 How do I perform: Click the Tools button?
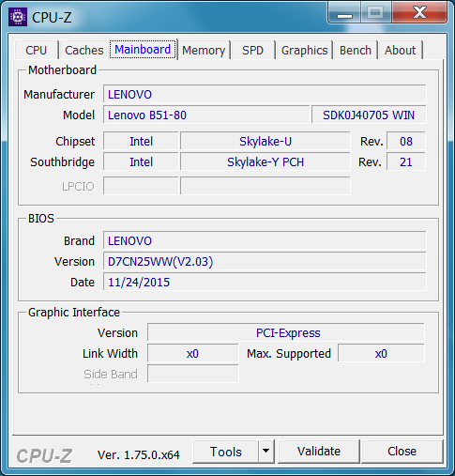(x=226, y=452)
